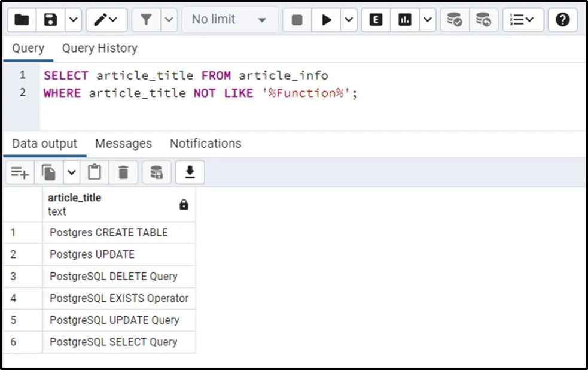The image size is (588, 370).
Task: Click the Stop query square icon
Action: [297, 20]
